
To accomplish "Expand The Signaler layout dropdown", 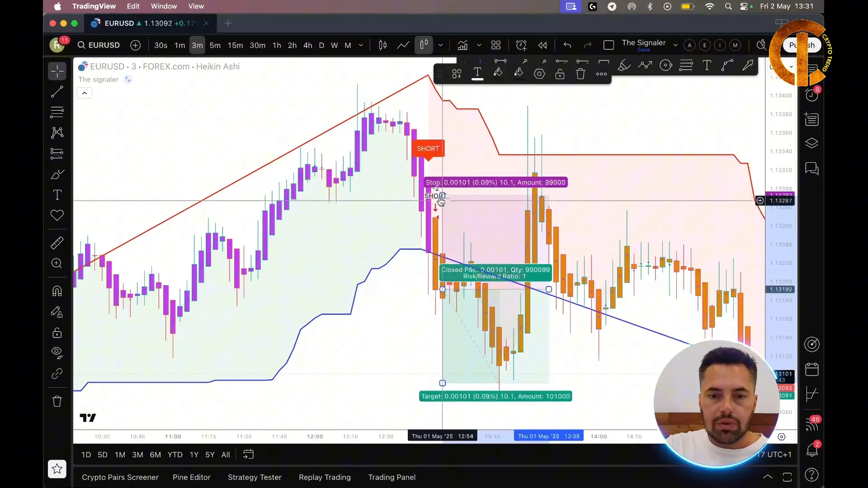I will pos(675,45).
